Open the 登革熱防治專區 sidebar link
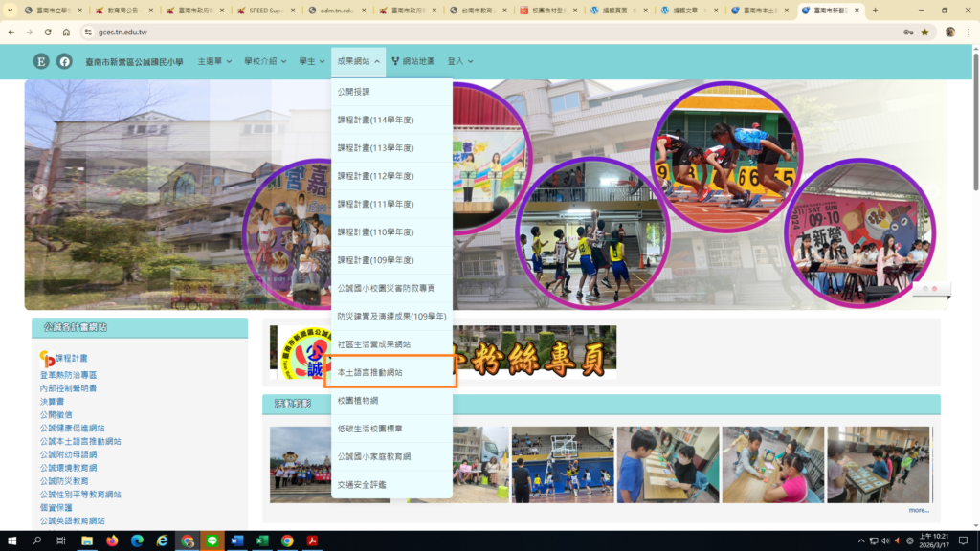 pos(68,375)
